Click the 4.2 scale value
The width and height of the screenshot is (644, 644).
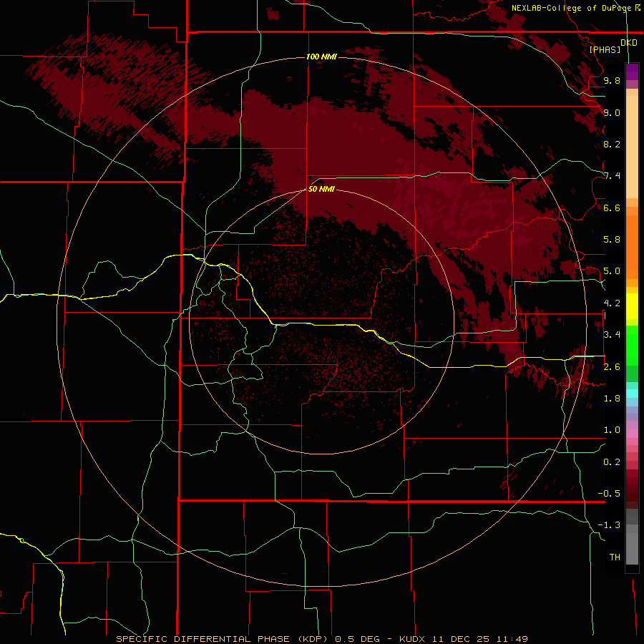[x=612, y=303]
